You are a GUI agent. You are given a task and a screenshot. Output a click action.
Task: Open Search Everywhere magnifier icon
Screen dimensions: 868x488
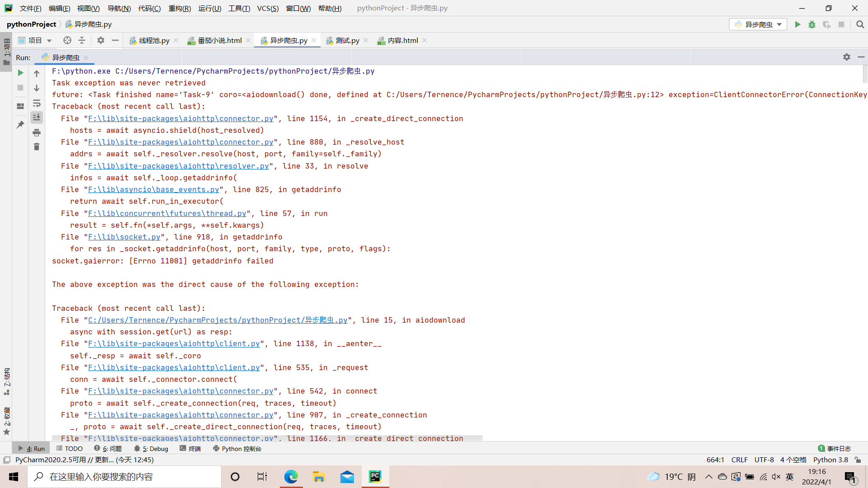point(860,24)
